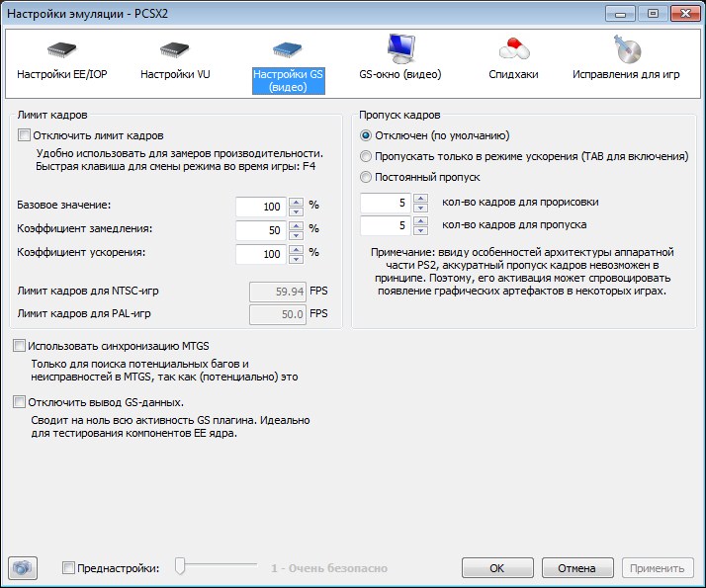Open the Исправления для игр disc icon
Viewport: 706px width, 588px height.
pyautogui.click(x=627, y=48)
